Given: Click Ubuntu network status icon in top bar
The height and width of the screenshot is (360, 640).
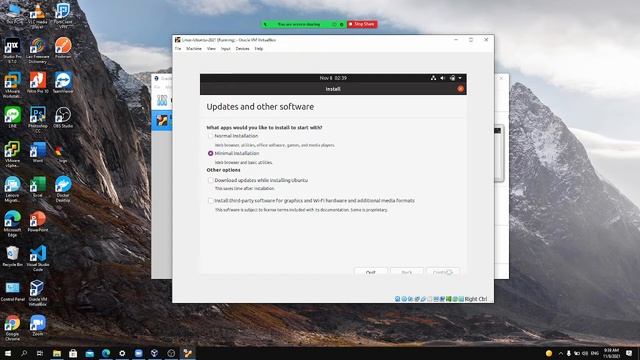Looking at the screenshot, I should pyautogui.click(x=433, y=78).
